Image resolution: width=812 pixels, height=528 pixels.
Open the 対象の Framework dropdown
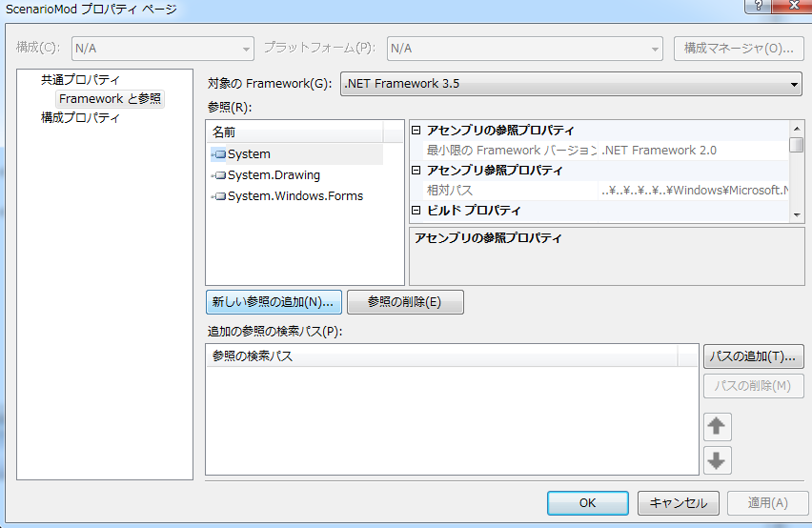(571, 84)
